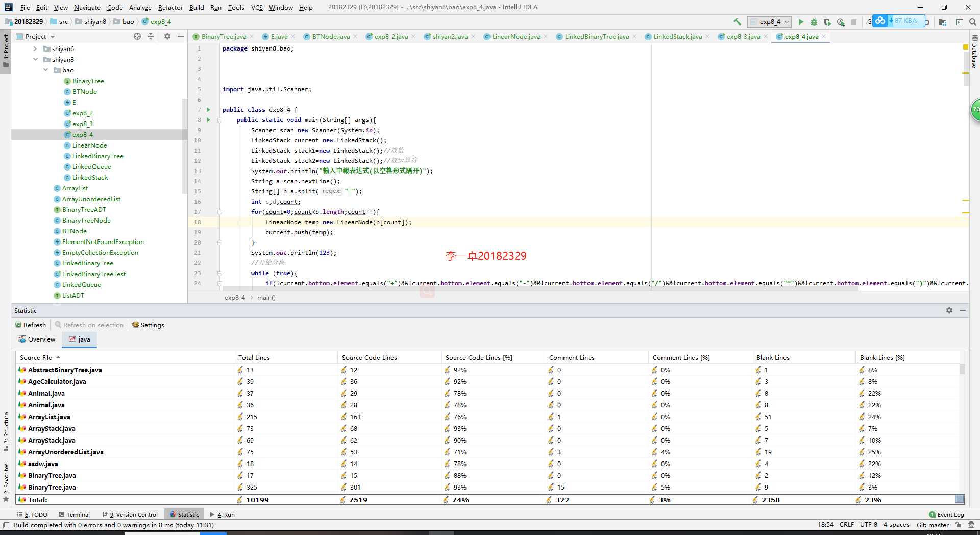Screen dimensions: 980x535
Task: Click the Build Project hammer icon
Action: [737, 22]
